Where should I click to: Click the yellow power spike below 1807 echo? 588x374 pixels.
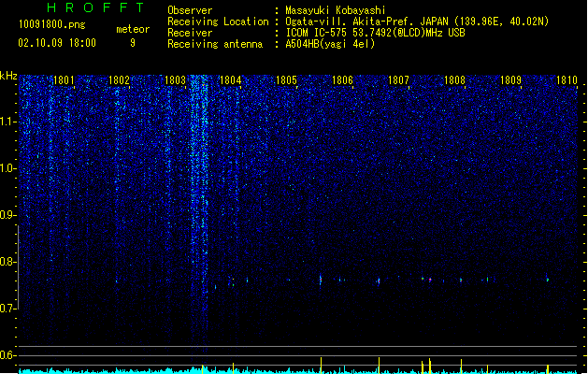(379, 365)
